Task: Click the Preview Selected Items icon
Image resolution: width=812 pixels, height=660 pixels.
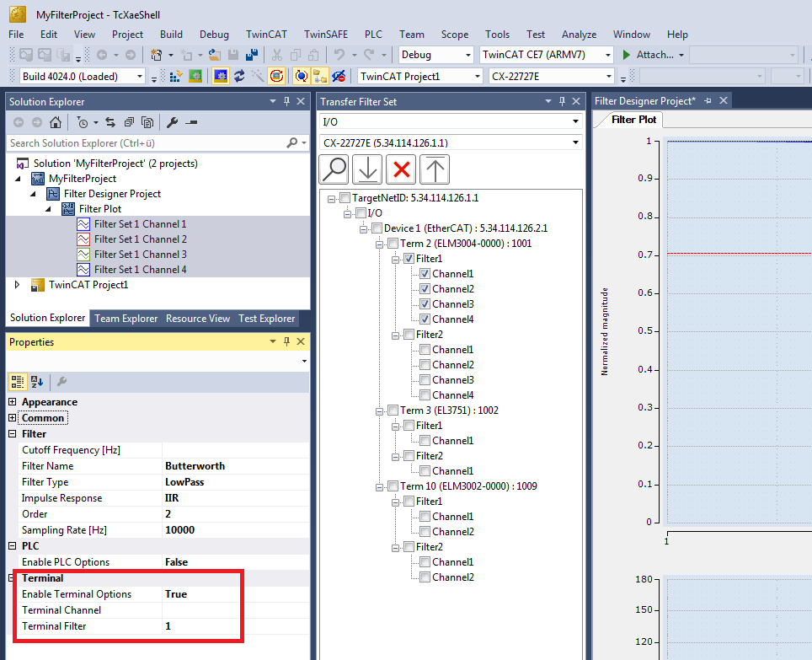Action: pos(191,123)
